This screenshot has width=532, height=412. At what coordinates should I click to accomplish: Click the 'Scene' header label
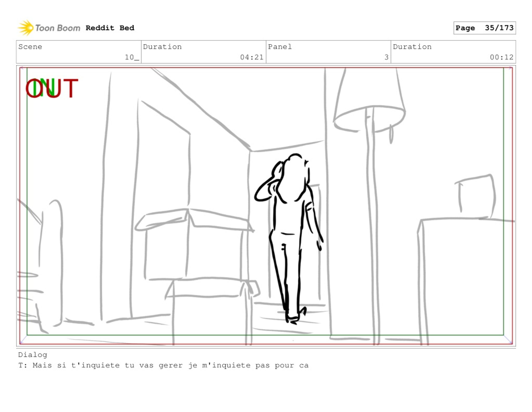click(x=30, y=47)
